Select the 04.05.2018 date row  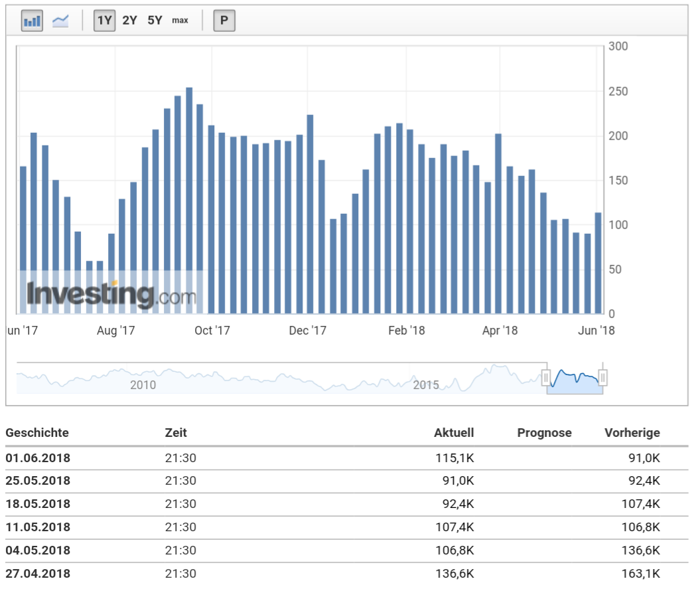click(347, 550)
